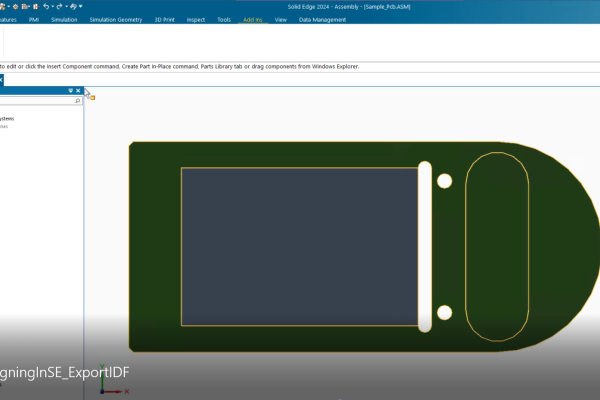Open the Data Management tab
600x400 pixels.
click(x=323, y=19)
